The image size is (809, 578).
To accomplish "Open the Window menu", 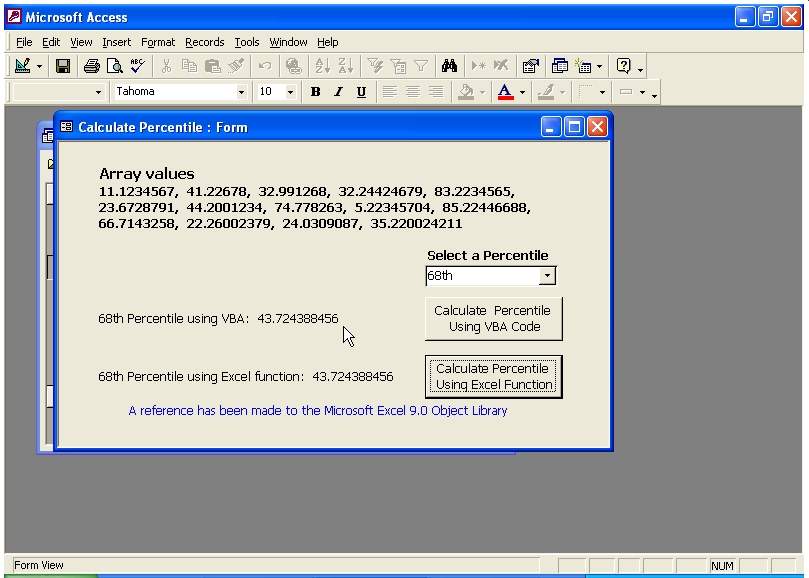I will coord(288,42).
